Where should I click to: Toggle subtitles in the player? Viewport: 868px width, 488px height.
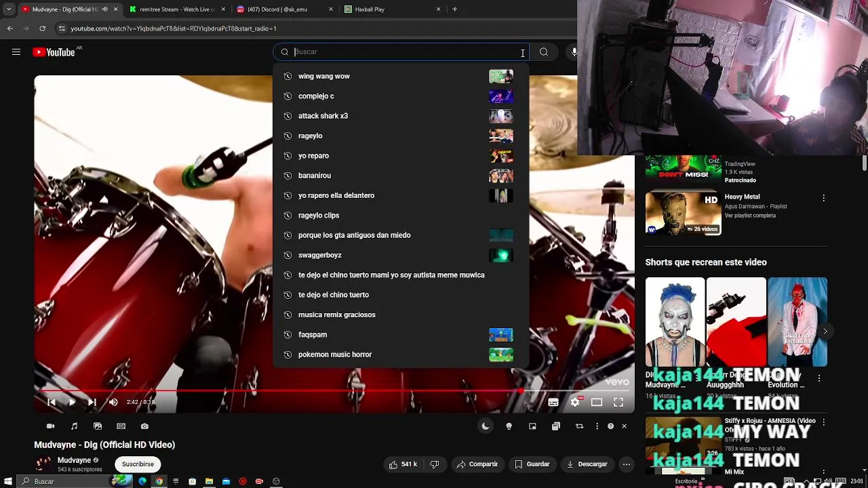point(553,402)
